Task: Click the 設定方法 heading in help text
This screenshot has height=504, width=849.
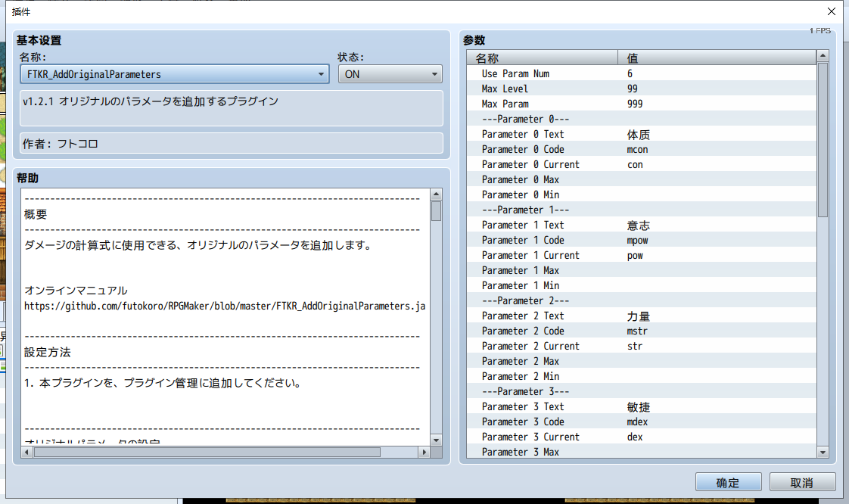Action: click(x=47, y=353)
